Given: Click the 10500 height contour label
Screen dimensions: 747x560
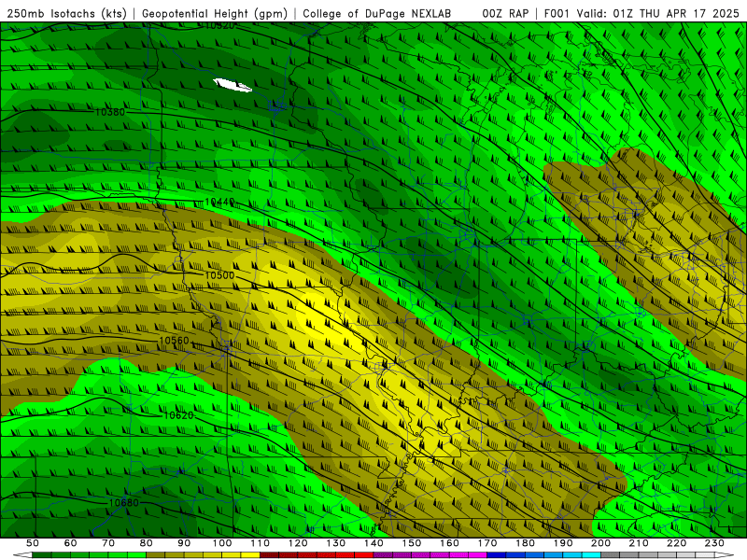Looking at the screenshot, I should click(x=219, y=275).
